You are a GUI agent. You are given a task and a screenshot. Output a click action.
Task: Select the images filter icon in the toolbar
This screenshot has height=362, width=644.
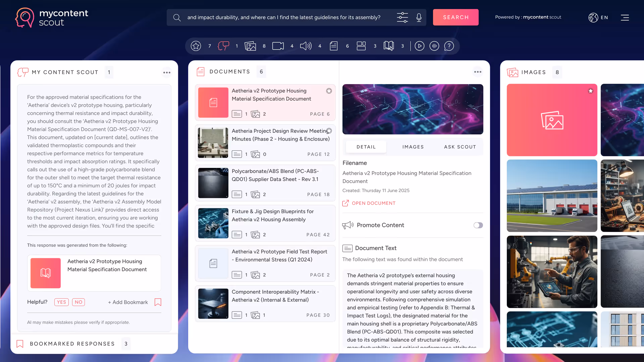[250, 46]
